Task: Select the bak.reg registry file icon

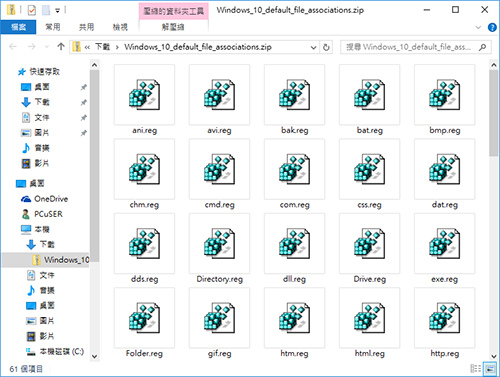Action: [294, 95]
